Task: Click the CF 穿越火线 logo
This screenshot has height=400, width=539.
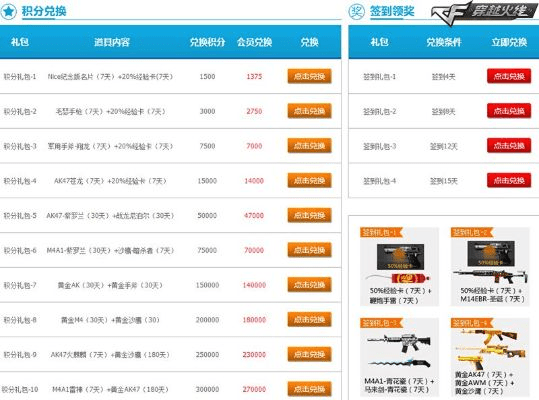Action: 484,13
